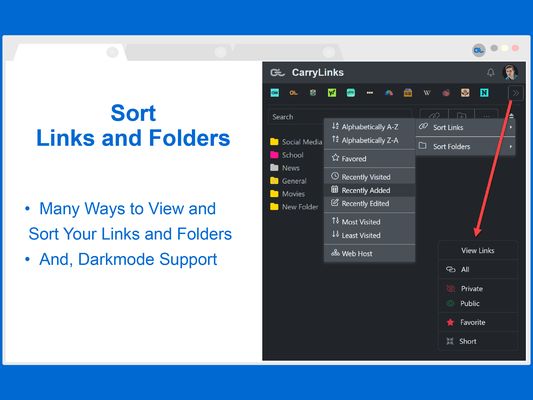Open the Movies folder
533x400 pixels.
(x=288, y=194)
